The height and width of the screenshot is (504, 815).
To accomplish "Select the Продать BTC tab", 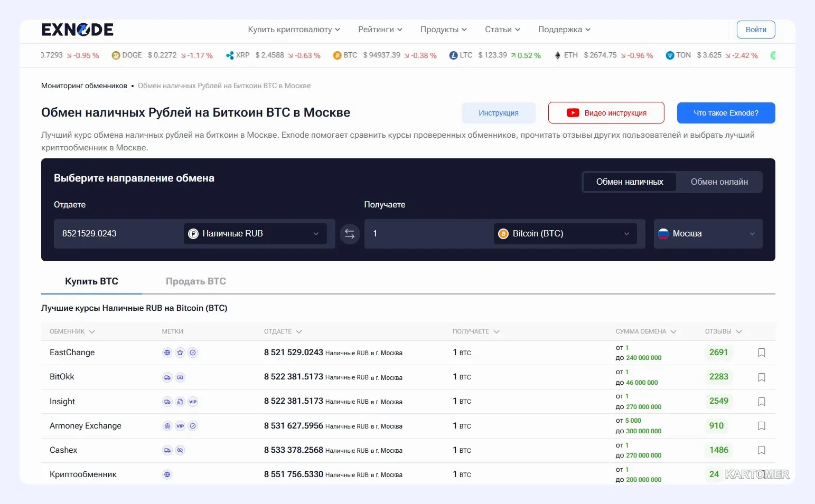I will point(196,282).
